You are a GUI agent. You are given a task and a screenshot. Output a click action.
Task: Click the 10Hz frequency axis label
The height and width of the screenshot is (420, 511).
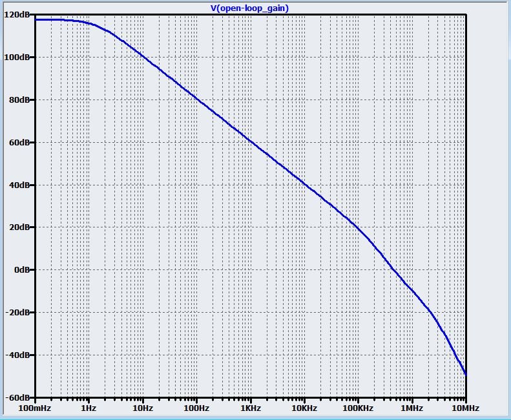coord(143,408)
